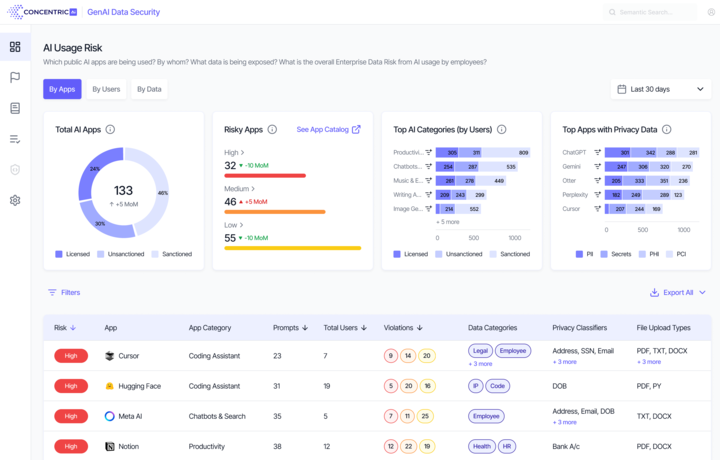
Task: Open the See App Catalog link
Action: (x=328, y=129)
